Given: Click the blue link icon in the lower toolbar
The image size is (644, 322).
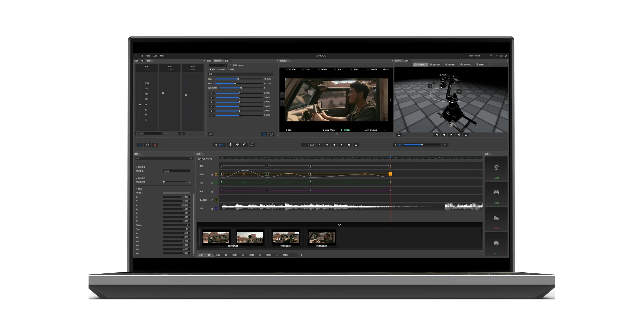Looking at the screenshot, I should click(x=140, y=145).
